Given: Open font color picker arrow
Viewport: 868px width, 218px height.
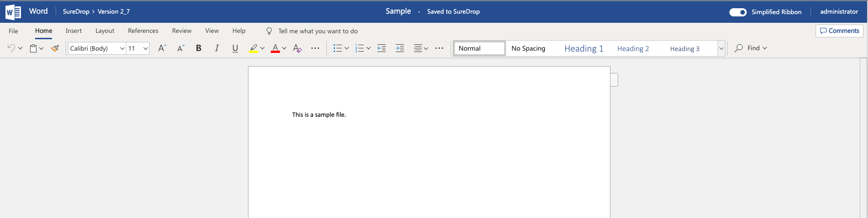Looking at the screenshot, I should pyautogui.click(x=284, y=48).
